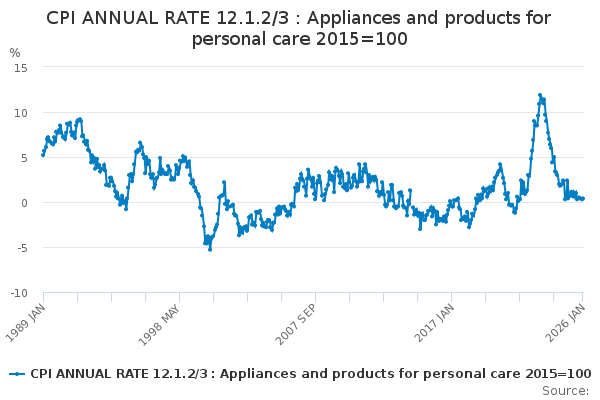Viewport: 600px width, 400px height.
Task: Click the highest peak data point on the line
Action: [x=540, y=95]
